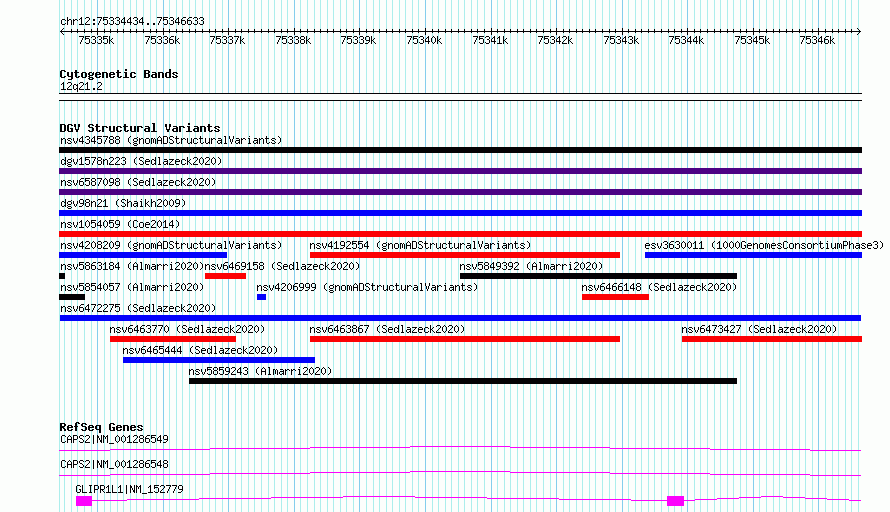
Task: Click the 75340k ruler tick label
Action: click(424, 40)
